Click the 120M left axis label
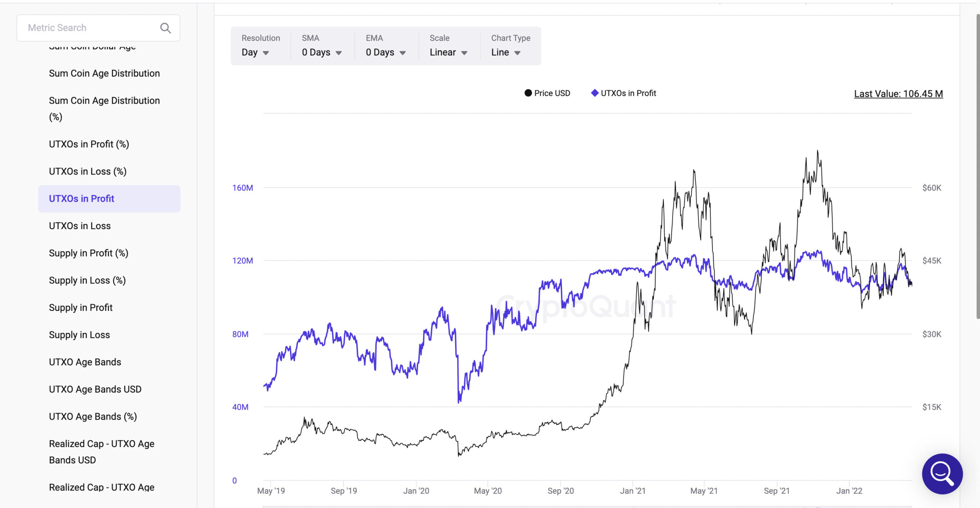The image size is (980, 508). [x=243, y=261]
